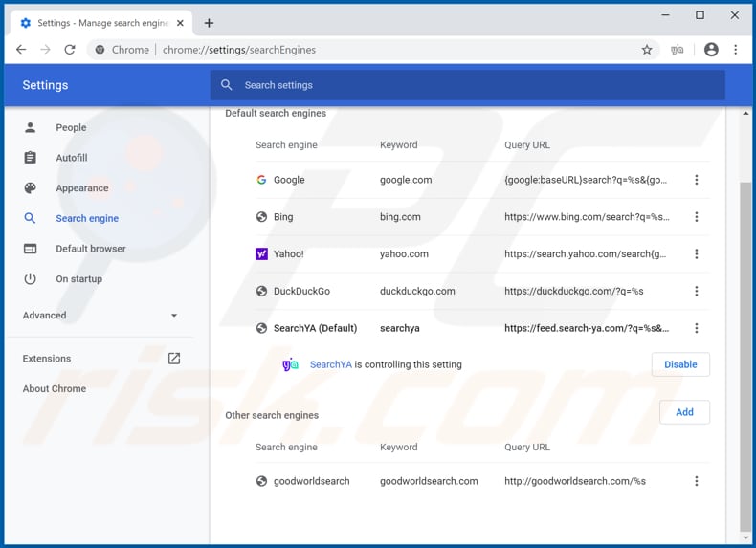Click the Google logo icon in list
Image resolution: width=756 pixels, height=548 pixels.
pos(261,180)
